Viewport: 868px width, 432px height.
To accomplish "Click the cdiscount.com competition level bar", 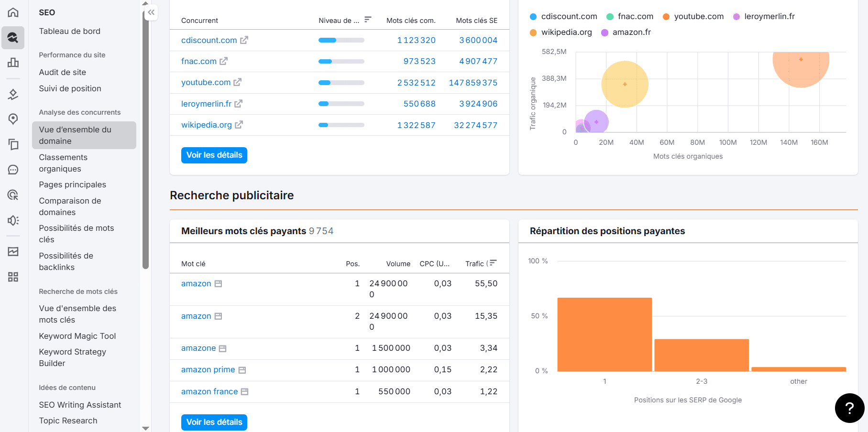I will (x=341, y=40).
